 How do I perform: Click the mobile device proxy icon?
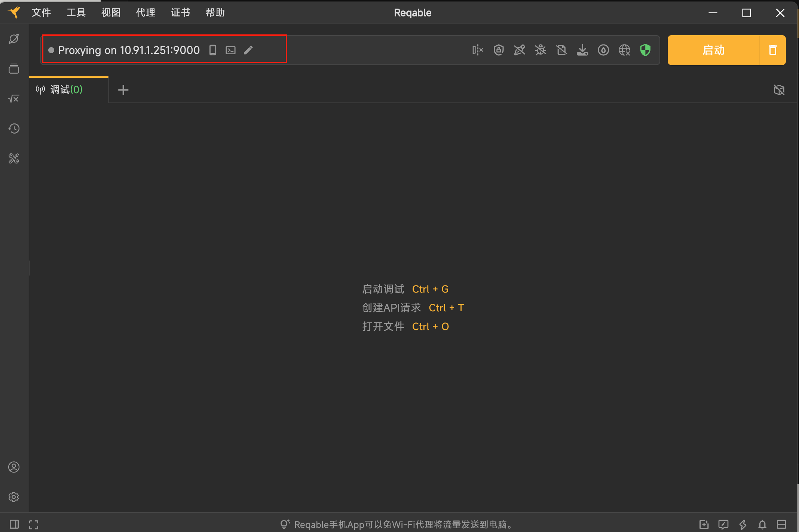213,50
